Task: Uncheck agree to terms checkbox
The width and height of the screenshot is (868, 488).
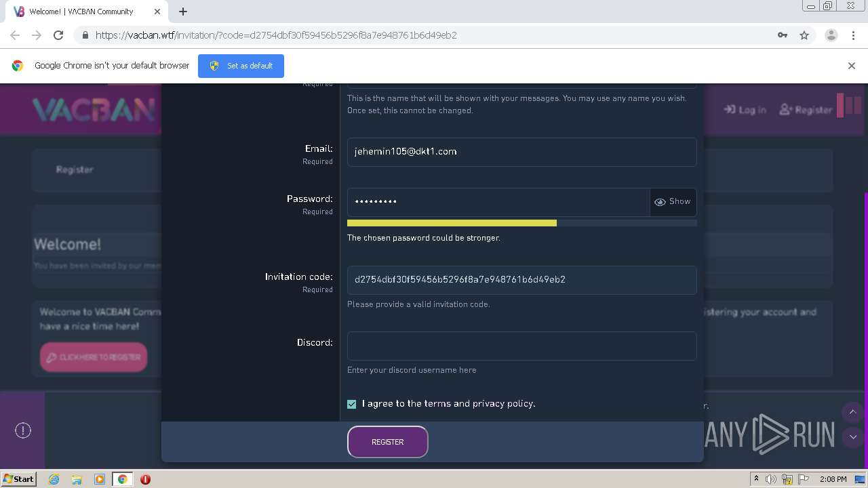Action: point(351,404)
